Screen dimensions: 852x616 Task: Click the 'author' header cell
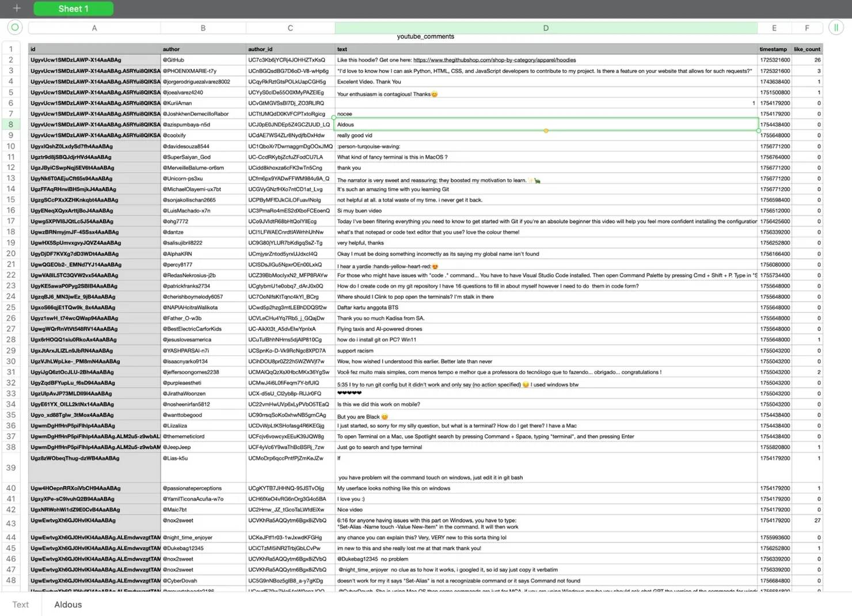(203, 49)
